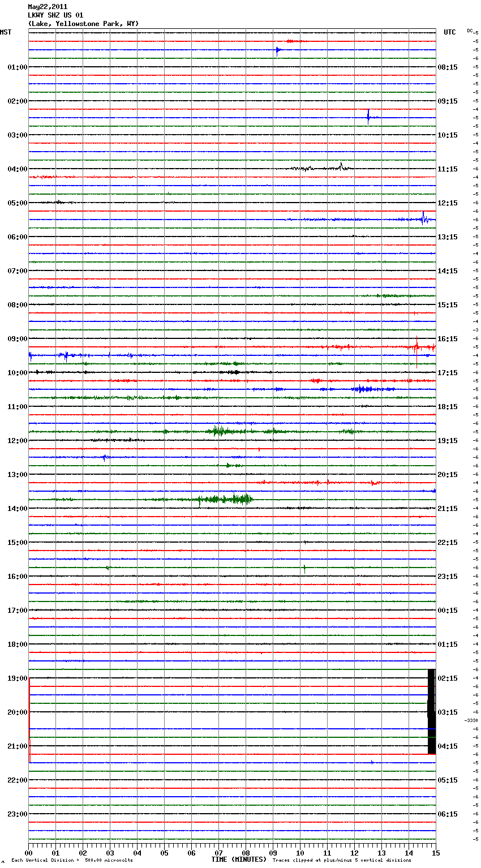The height and width of the screenshot is (868, 481).
Task: Select the 01:00 MST time label
Action: click(17, 67)
